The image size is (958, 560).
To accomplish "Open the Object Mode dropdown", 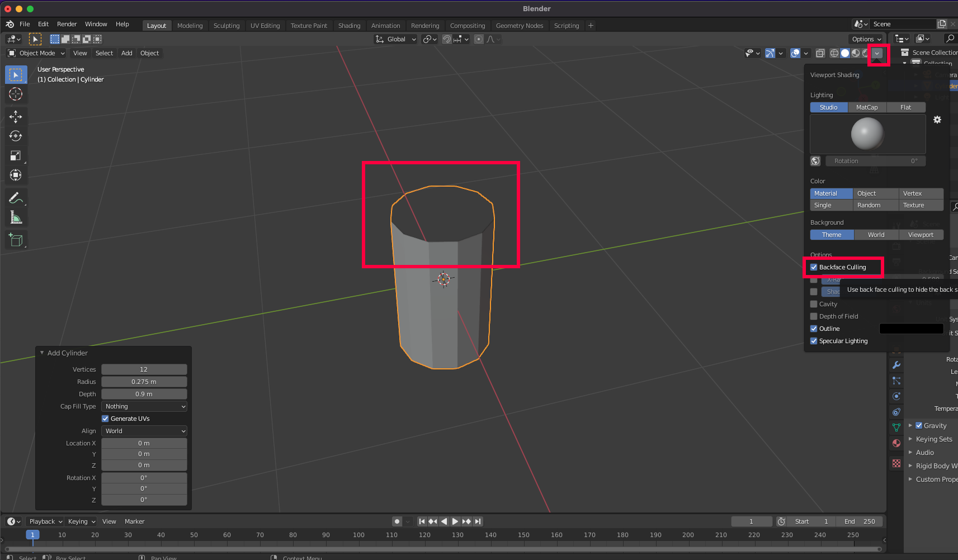I will (36, 53).
